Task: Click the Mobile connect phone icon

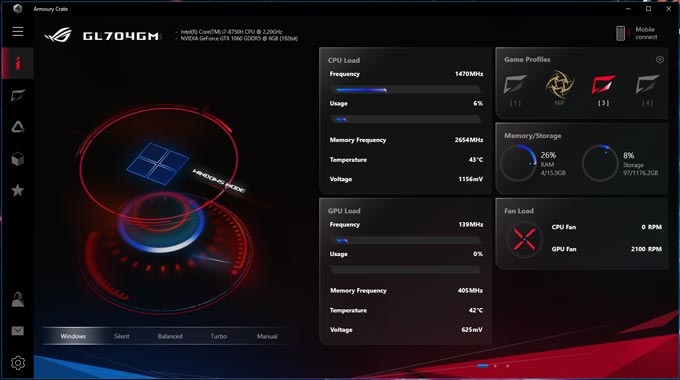Action: pos(621,33)
